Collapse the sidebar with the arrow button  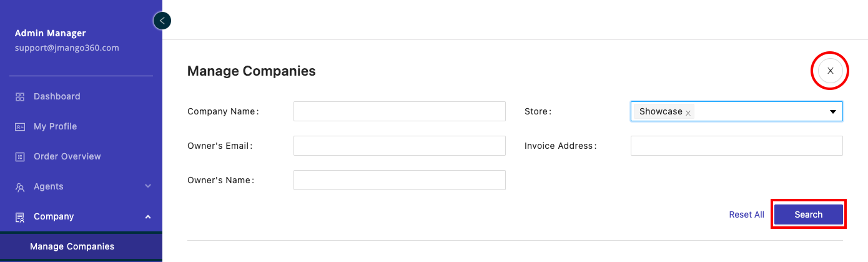[x=162, y=21]
